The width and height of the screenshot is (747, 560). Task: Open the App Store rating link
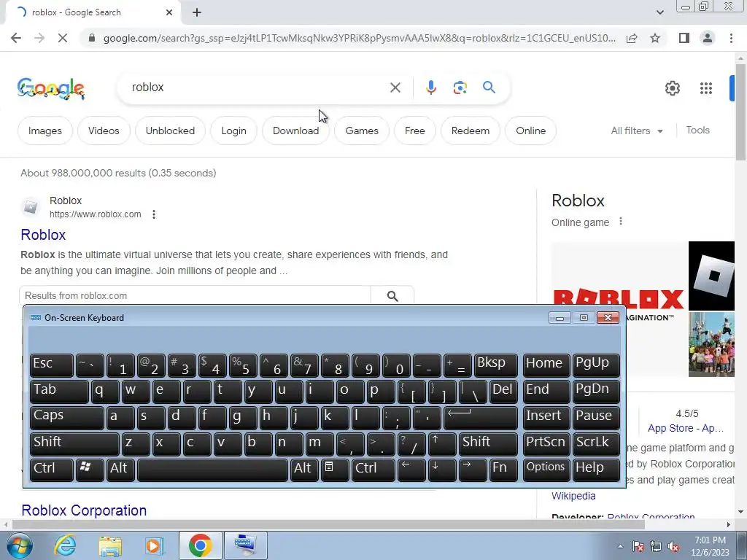(x=686, y=428)
